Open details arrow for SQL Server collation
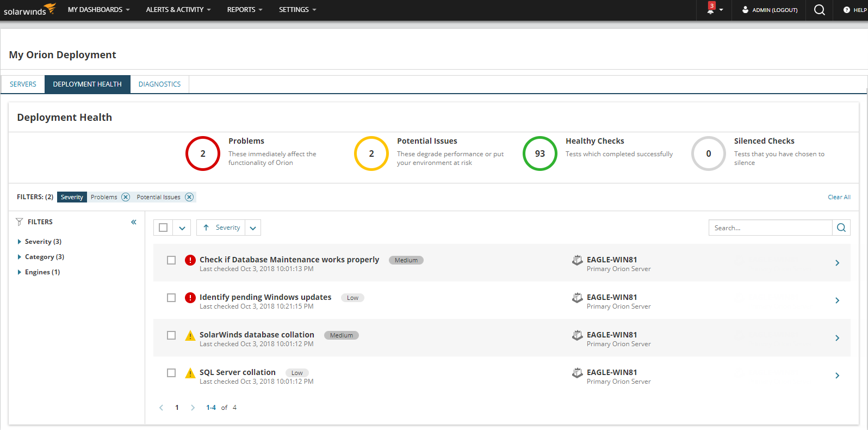The height and width of the screenshot is (430, 868). 837,376
